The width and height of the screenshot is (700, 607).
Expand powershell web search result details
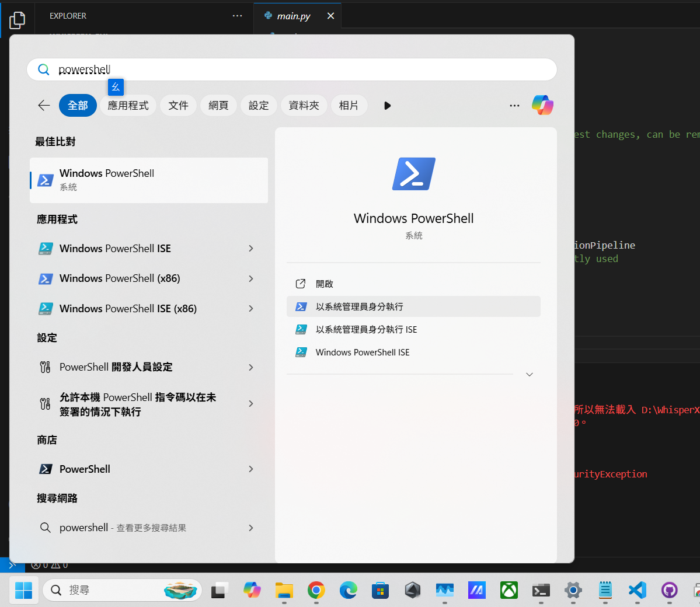[x=251, y=528]
